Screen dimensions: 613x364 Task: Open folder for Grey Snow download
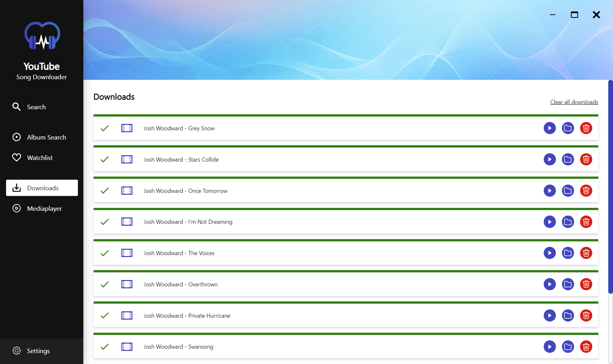pos(568,128)
